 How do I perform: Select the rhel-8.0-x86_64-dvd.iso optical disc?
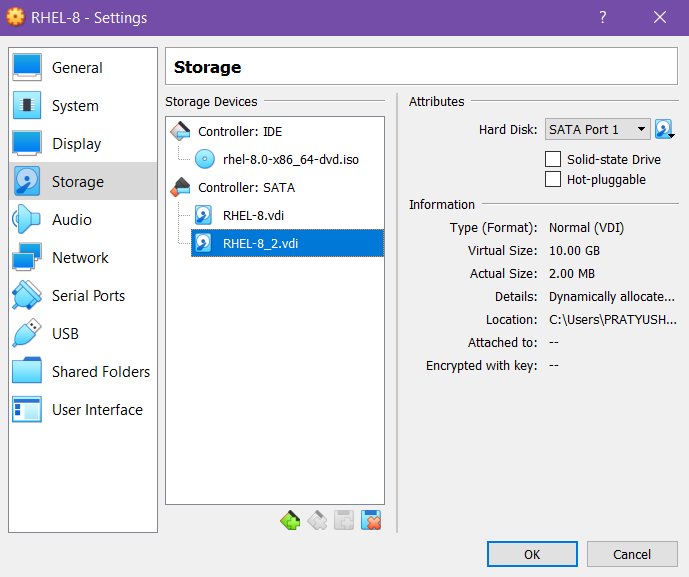click(290, 159)
